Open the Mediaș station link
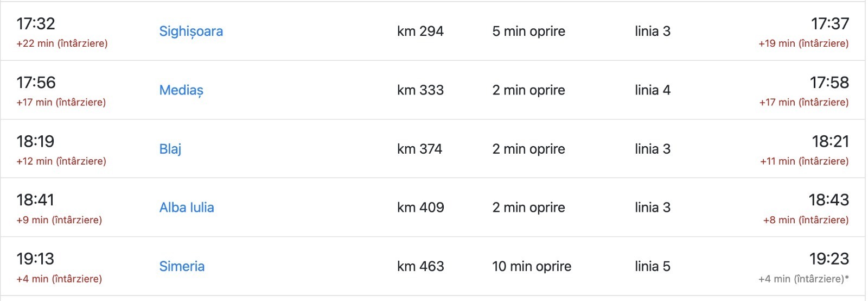The height and width of the screenshot is (301, 868). point(181,90)
